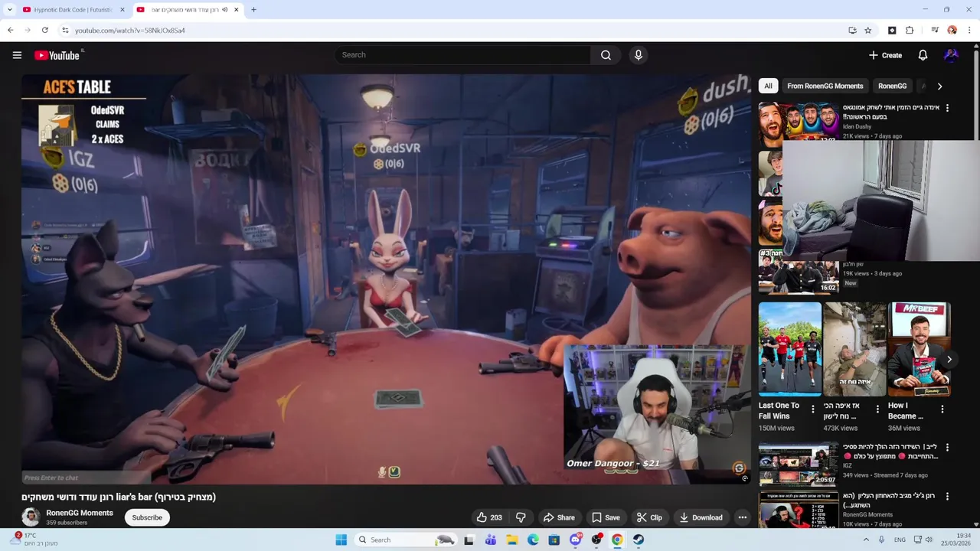
Task: Open options for the 10K views video
Action: coord(947,496)
